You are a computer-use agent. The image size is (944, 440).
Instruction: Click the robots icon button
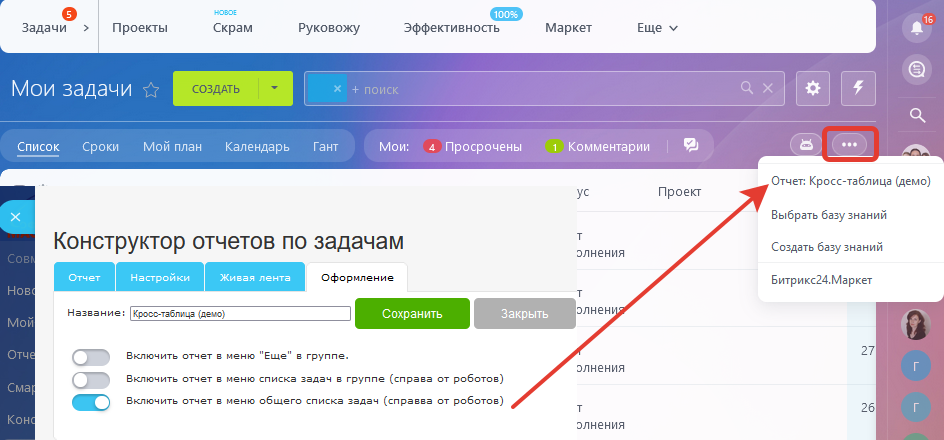(803, 145)
